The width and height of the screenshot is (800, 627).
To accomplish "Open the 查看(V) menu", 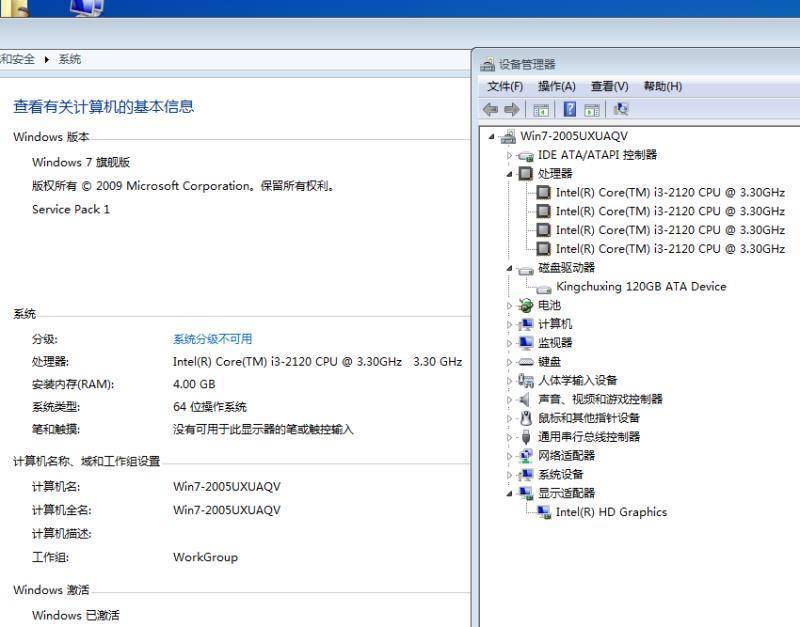I will [610, 86].
